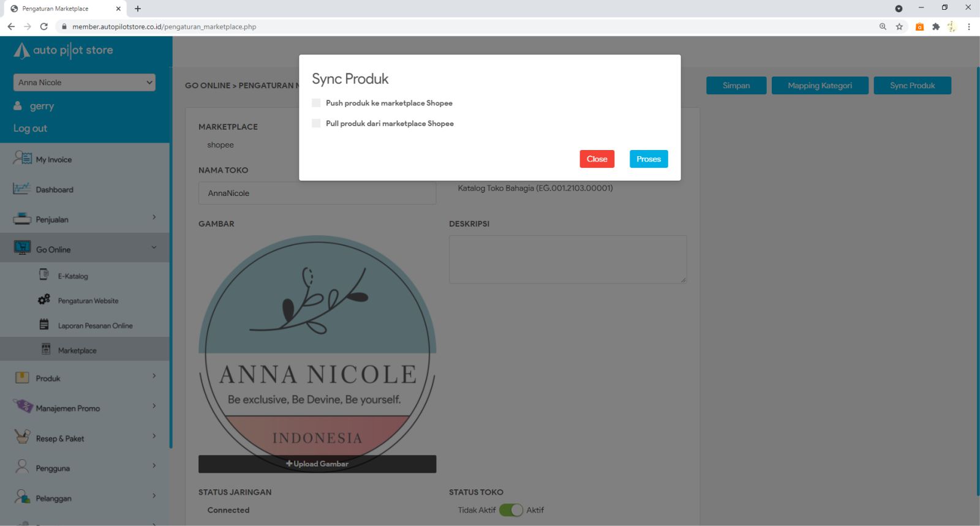The height and width of the screenshot is (526, 980).
Task: Click the Dashboard chart icon
Action: click(22, 189)
